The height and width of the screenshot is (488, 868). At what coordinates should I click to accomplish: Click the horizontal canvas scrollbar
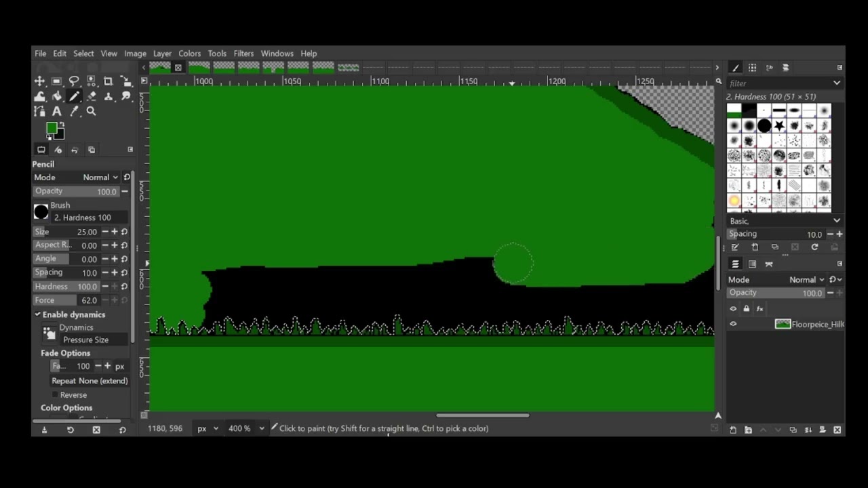point(482,415)
